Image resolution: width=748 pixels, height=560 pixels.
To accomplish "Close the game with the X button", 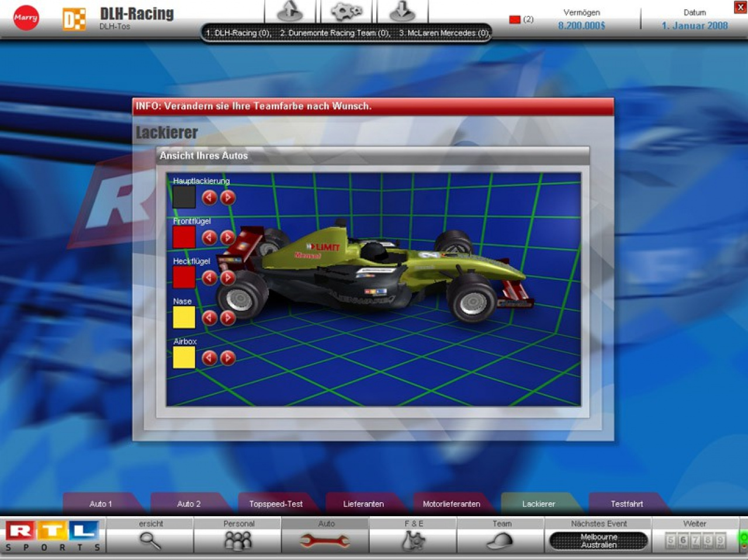I will click(x=740, y=7).
